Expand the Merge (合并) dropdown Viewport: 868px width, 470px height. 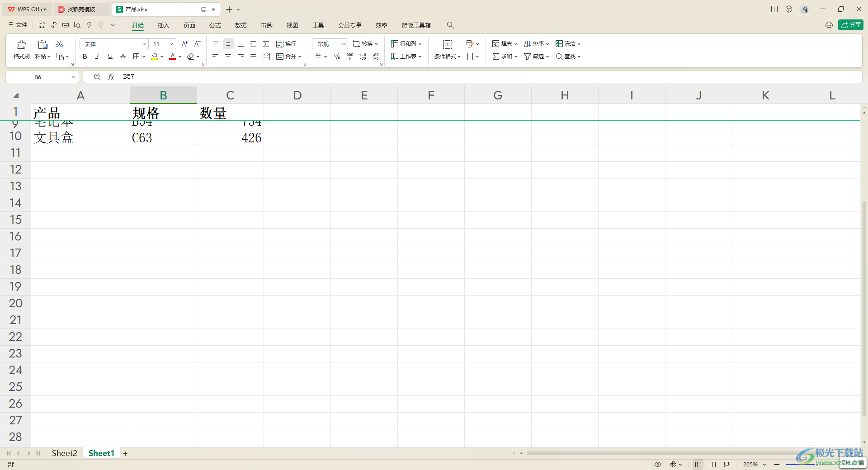(x=300, y=56)
